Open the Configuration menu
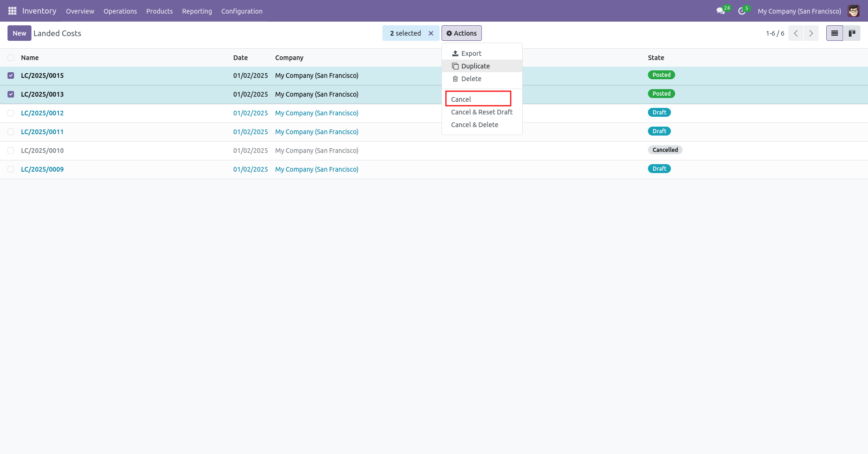Screen dimensions: 868x454 tap(242, 11)
